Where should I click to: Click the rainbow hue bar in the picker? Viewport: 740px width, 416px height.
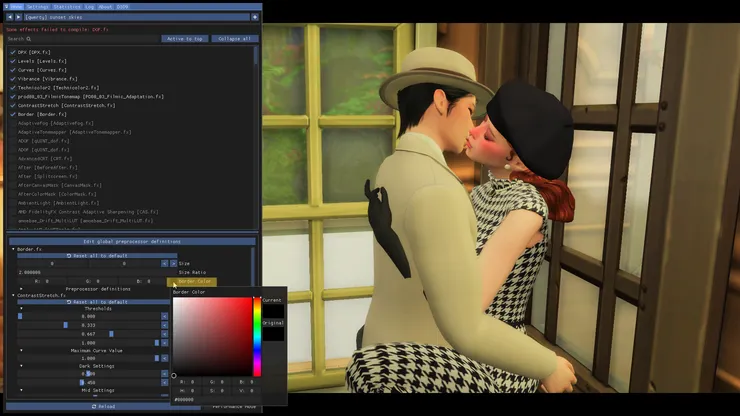(x=257, y=337)
